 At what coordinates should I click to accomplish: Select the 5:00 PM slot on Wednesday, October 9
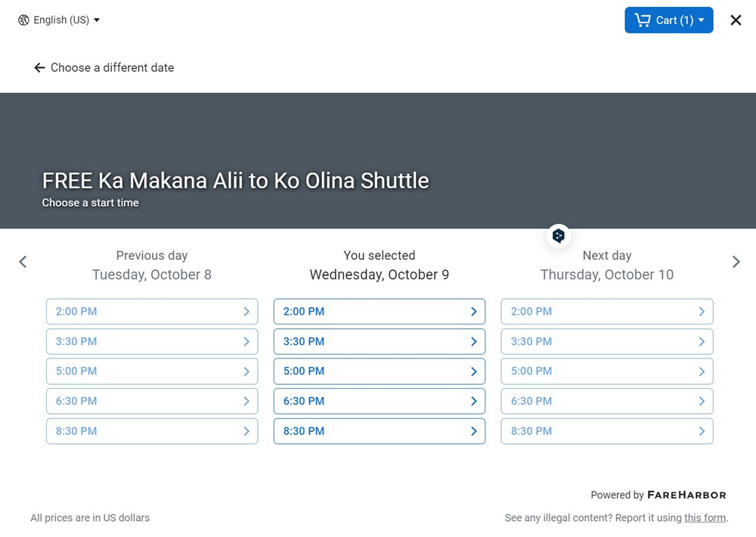(x=379, y=371)
